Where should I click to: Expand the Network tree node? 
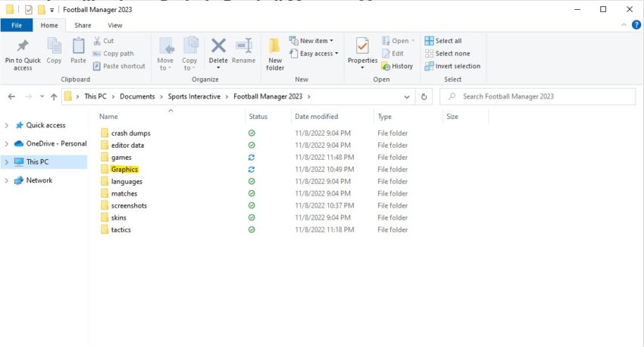[x=7, y=180]
